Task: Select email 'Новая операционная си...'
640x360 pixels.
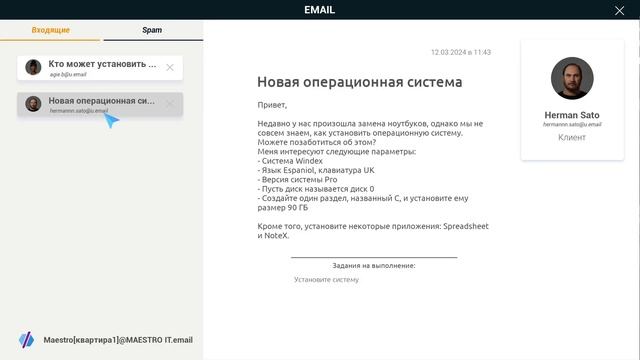Action: (x=100, y=104)
